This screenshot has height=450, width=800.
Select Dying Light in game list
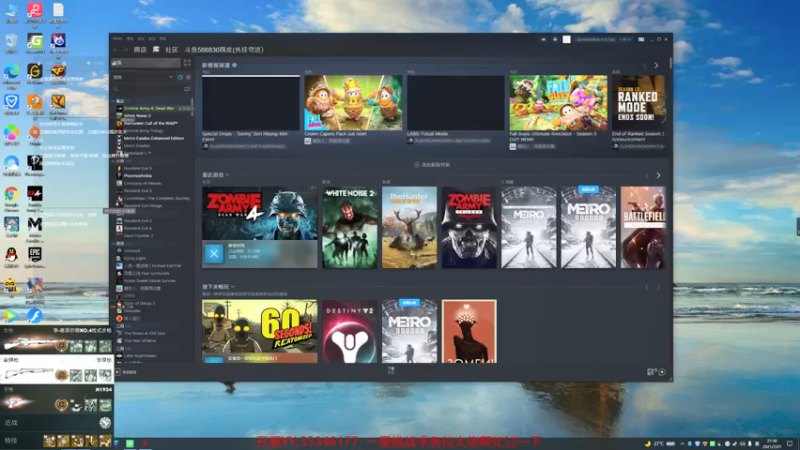coord(134,258)
